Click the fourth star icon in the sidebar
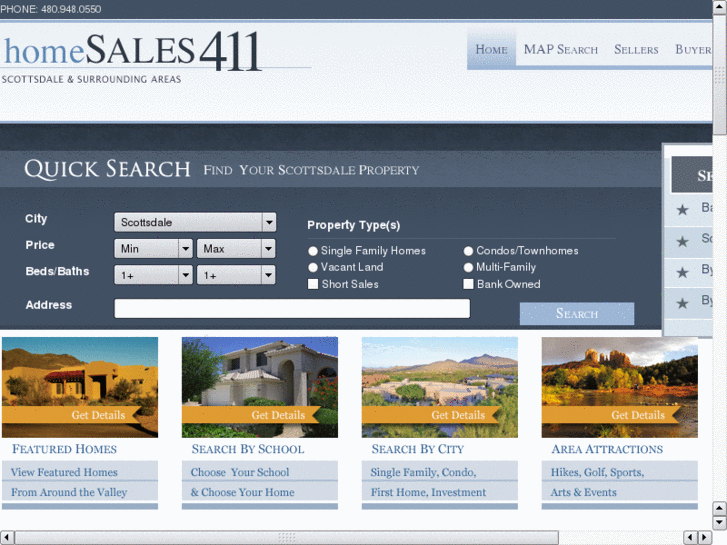 [682, 303]
